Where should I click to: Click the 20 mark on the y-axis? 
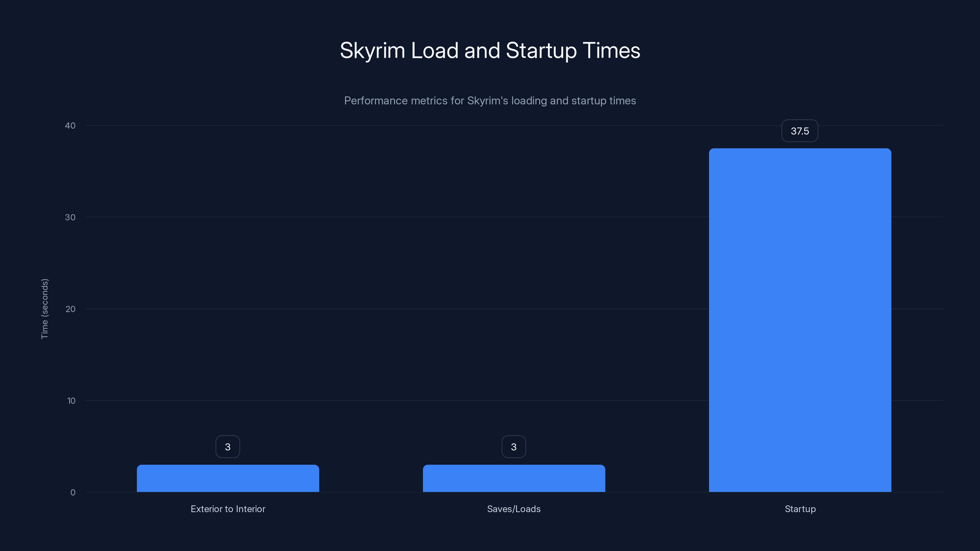point(70,309)
